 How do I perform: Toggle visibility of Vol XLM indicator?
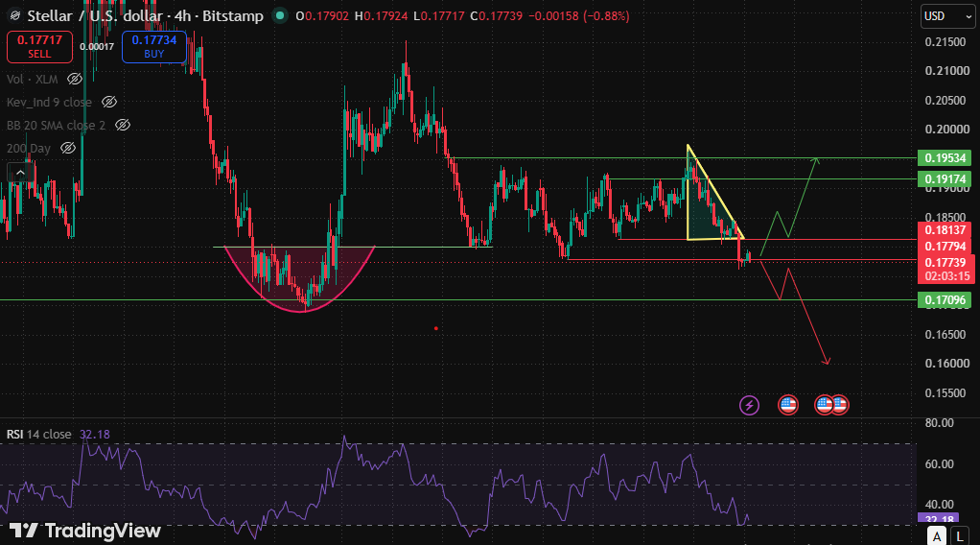[x=75, y=79]
